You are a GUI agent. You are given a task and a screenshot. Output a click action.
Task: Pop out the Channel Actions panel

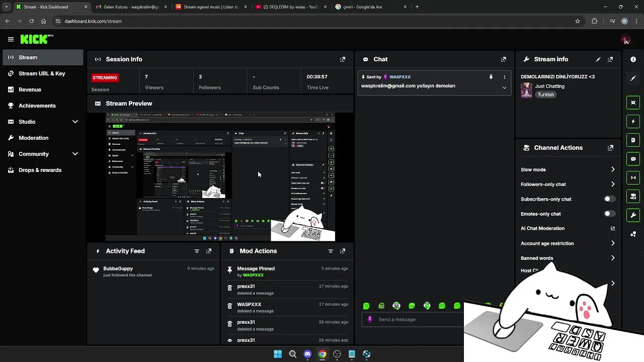tap(610, 148)
